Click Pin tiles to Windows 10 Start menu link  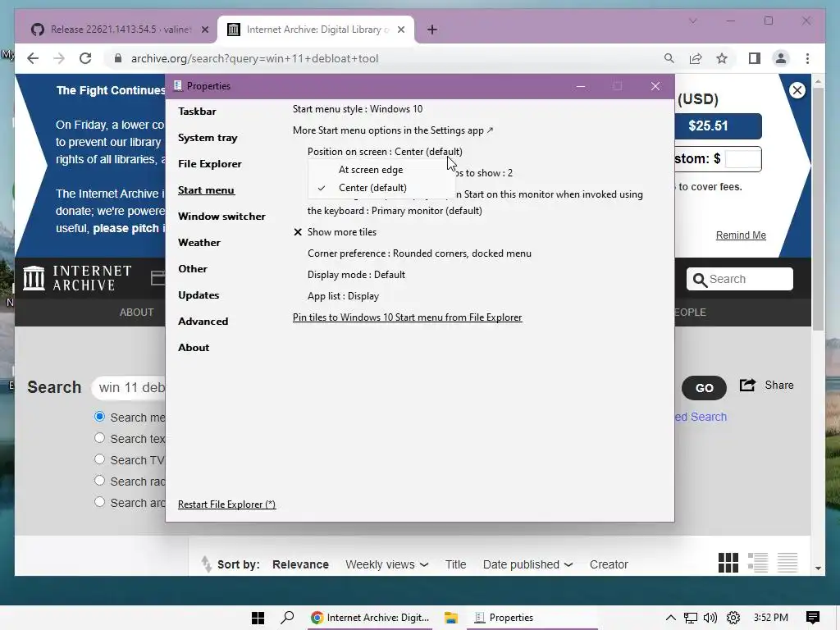click(407, 317)
